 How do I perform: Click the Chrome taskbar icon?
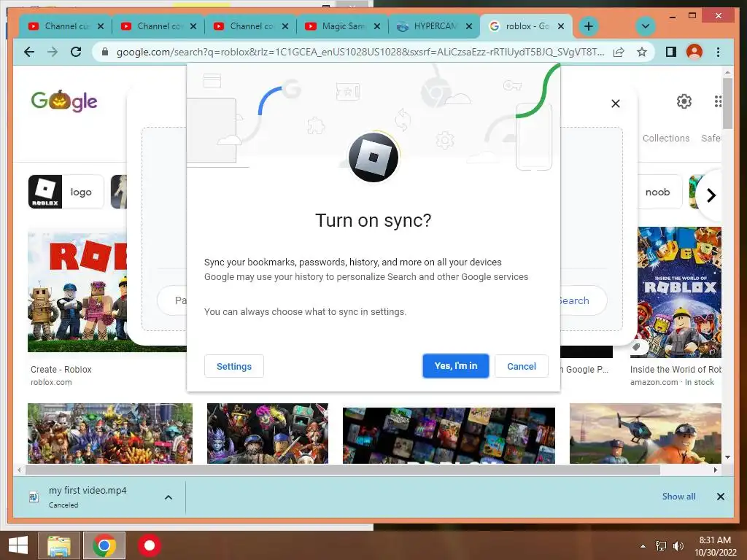(104, 545)
